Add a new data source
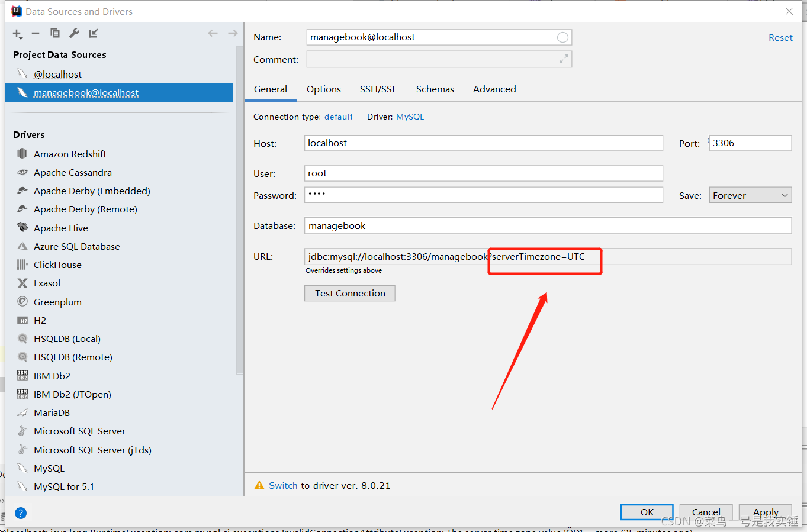 pos(15,33)
